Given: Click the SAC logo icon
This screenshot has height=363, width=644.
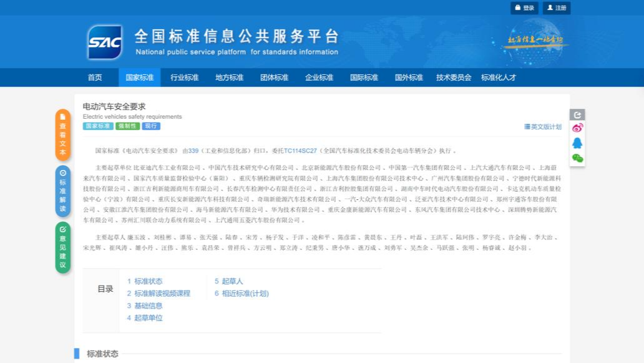Looking at the screenshot, I should tap(105, 42).
